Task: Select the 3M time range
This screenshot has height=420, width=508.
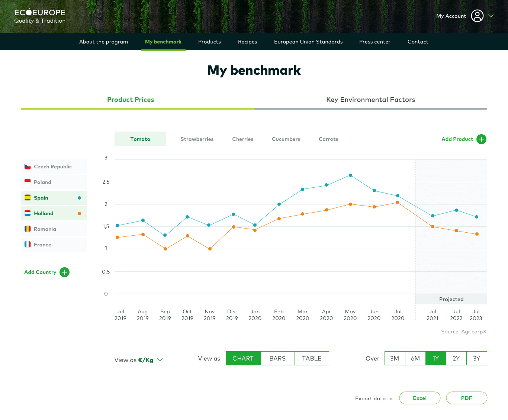Action: pyautogui.click(x=395, y=358)
